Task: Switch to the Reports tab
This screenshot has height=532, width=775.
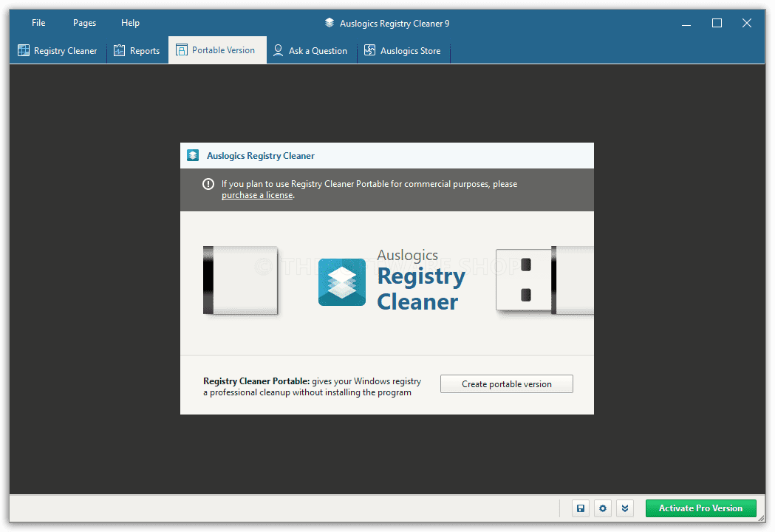Action: click(137, 50)
